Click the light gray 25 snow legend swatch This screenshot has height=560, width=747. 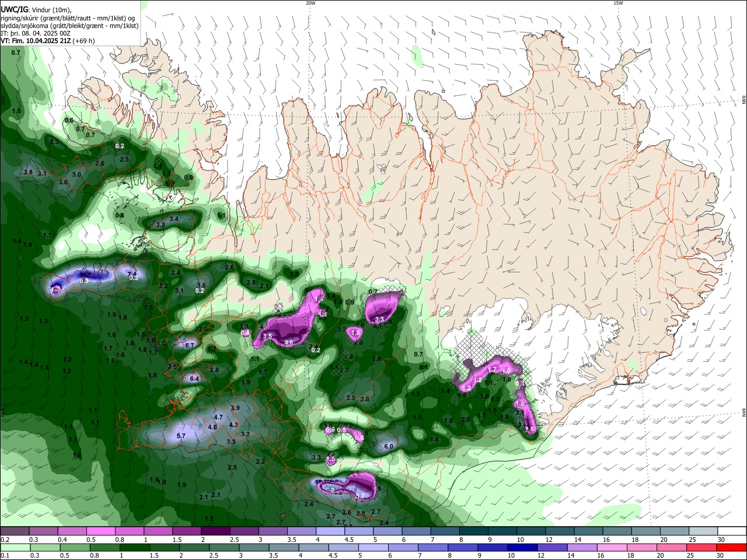pos(703,531)
